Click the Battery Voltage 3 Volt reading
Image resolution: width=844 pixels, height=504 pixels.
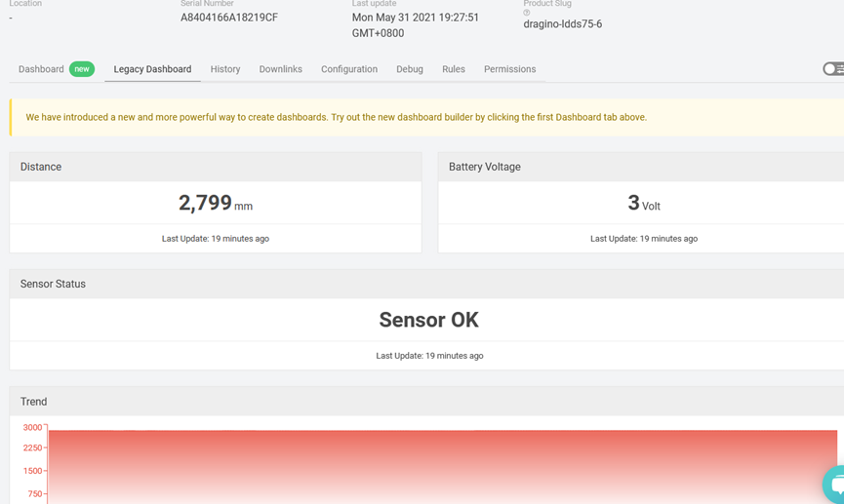[x=644, y=203]
